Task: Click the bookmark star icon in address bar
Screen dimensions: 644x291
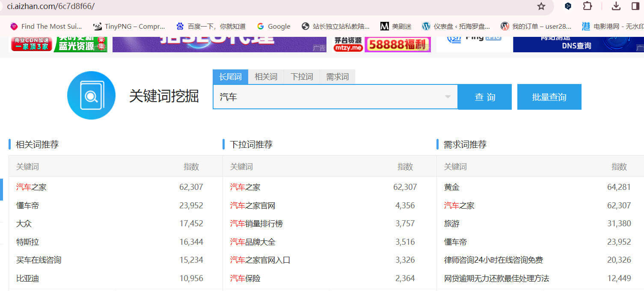Action: [x=541, y=6]
